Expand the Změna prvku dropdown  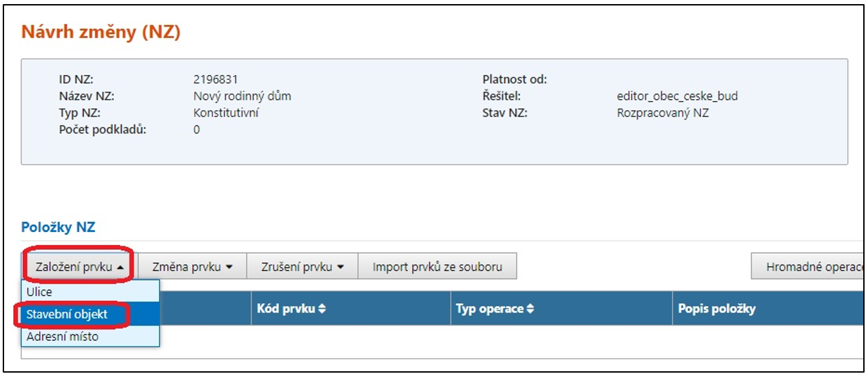pyautogui.click(x=192, y=267)
